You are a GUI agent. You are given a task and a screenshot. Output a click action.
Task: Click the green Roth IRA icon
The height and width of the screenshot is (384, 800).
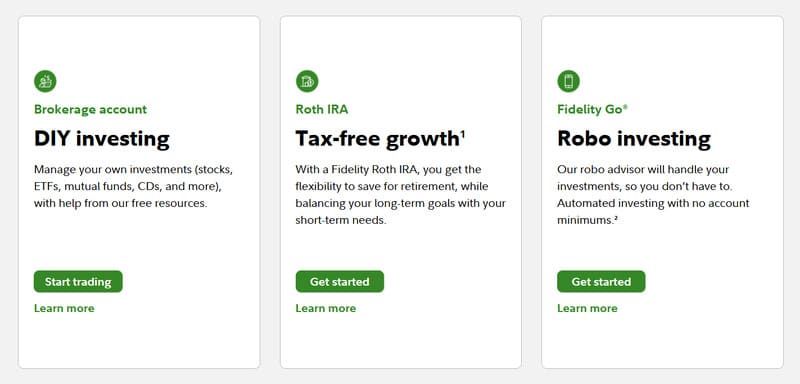pyautogui.click(x=307, y=81)
